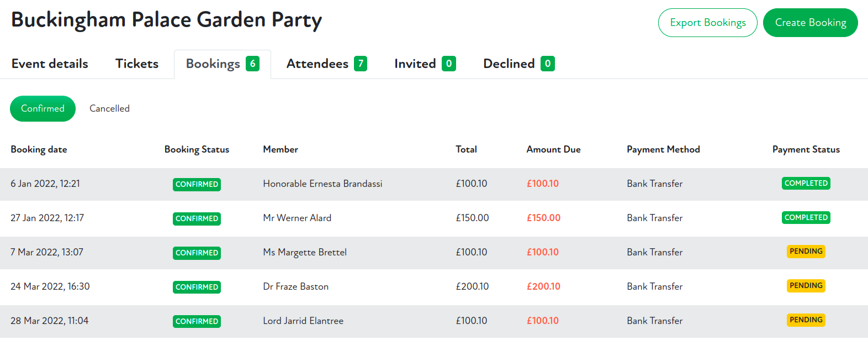Click Lord Jarrid Elantree member name
The image size is (868, 350).
(303, 321)
